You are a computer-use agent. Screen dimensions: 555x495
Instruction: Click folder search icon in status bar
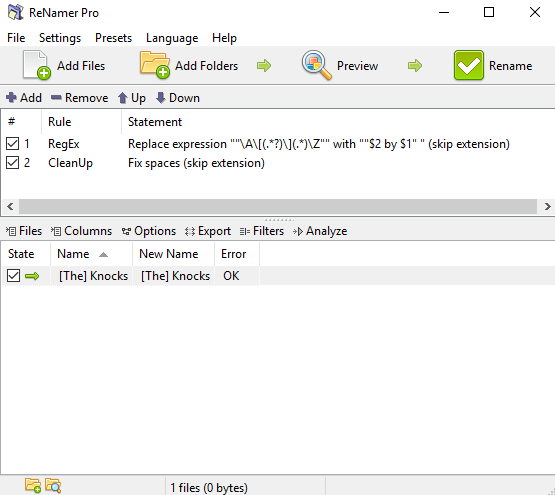pyautogui.click(x=53, y=485)
